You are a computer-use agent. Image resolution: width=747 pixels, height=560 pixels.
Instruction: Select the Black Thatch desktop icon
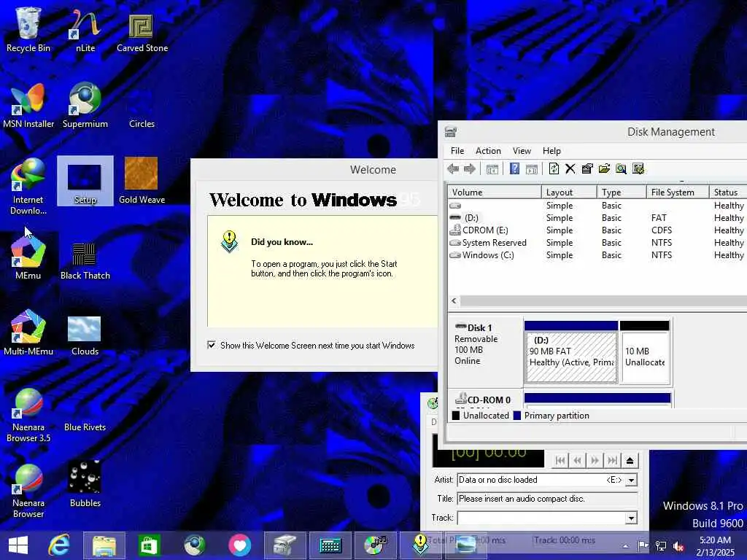[85, 260]
